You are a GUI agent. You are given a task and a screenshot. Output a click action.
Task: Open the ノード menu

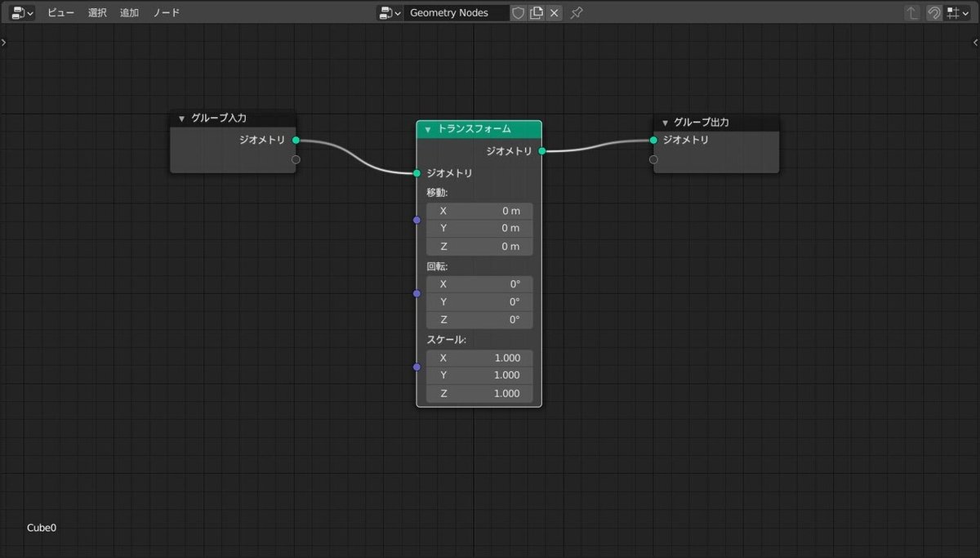[167, 12]
